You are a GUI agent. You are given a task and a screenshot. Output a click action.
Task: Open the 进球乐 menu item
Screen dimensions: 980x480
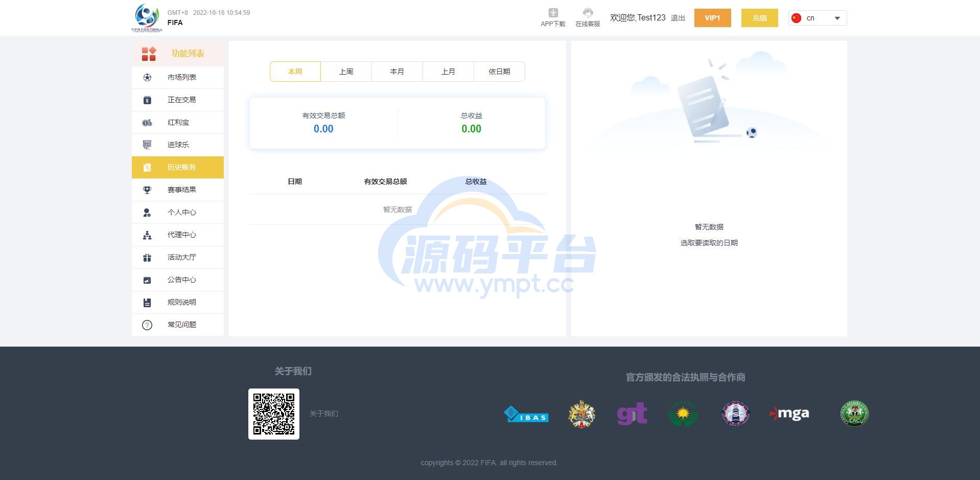pyautogui.click(x=178, y=145)
